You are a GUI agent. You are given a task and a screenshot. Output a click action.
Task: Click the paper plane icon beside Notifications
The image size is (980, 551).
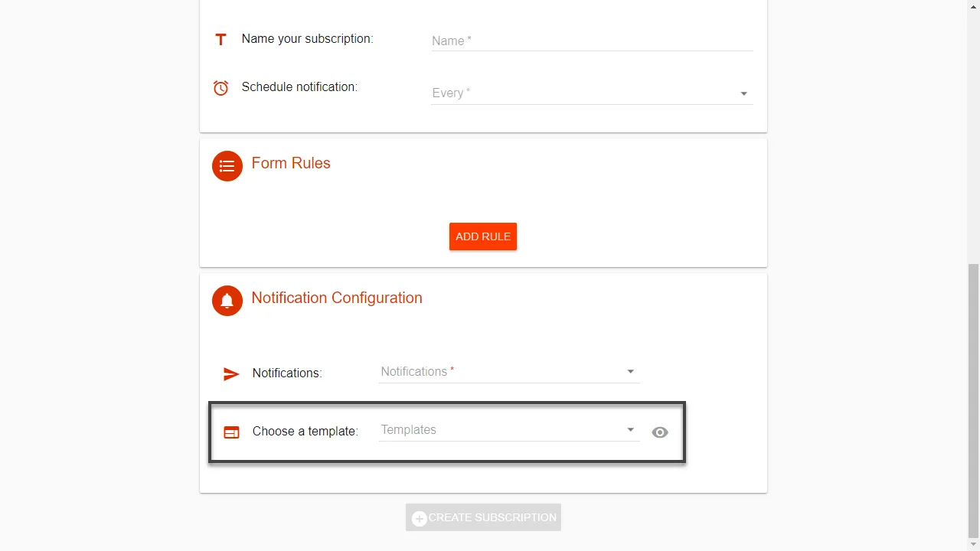point(231,373)
